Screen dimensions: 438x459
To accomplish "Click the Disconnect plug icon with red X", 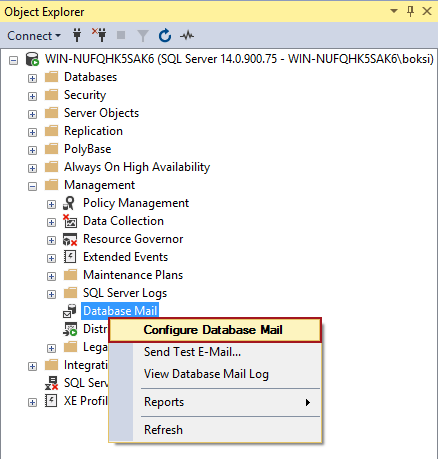I will (x=99, y=35).
